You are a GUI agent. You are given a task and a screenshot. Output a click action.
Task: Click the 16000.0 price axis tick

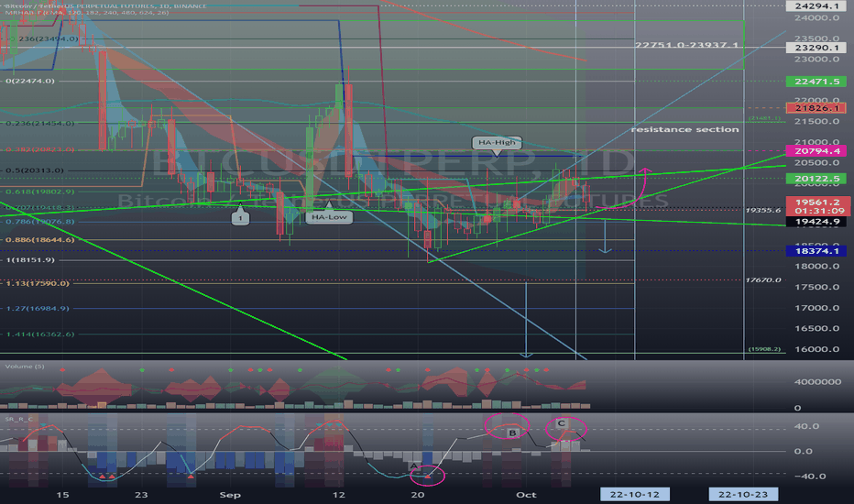[816, 349]
